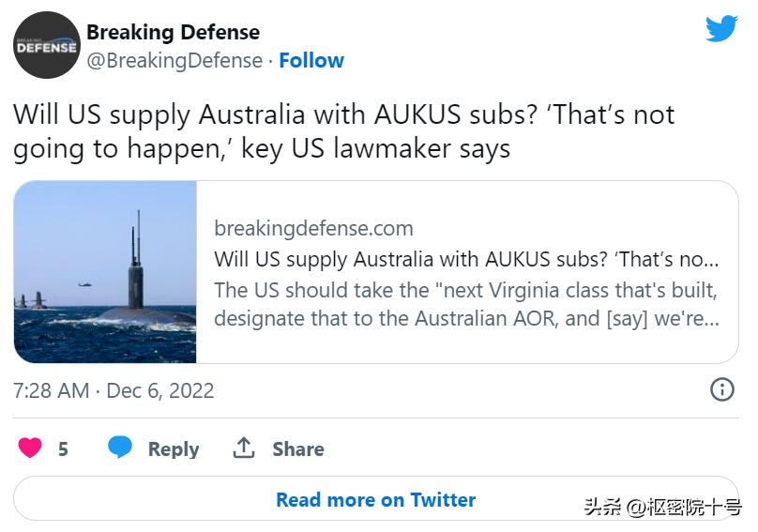Click the share upload arrow icon
Image resolution: width=758 pixels, height=532 pixels.
click(x=244, y=448)
